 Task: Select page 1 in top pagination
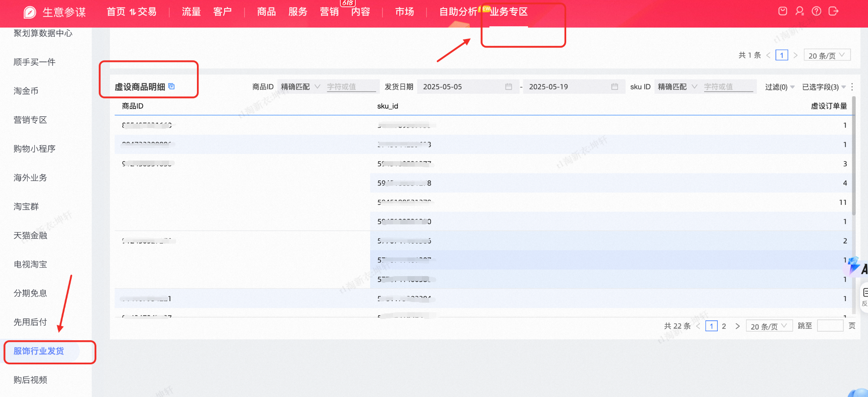point(781,55)
